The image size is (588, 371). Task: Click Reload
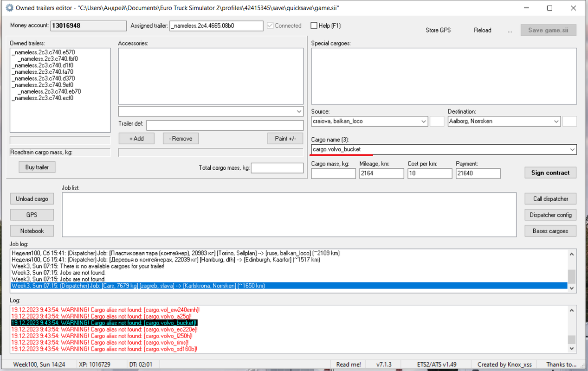483,30
